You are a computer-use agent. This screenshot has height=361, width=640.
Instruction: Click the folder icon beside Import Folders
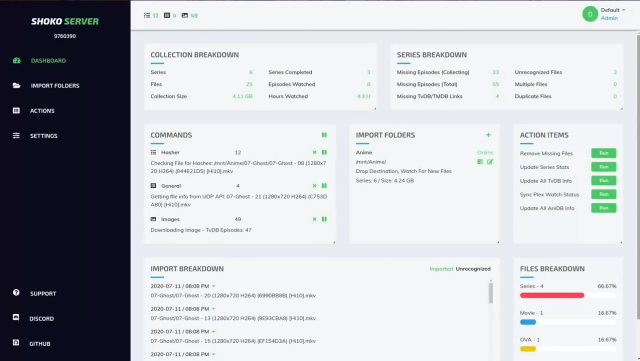(x=16, y=85)
